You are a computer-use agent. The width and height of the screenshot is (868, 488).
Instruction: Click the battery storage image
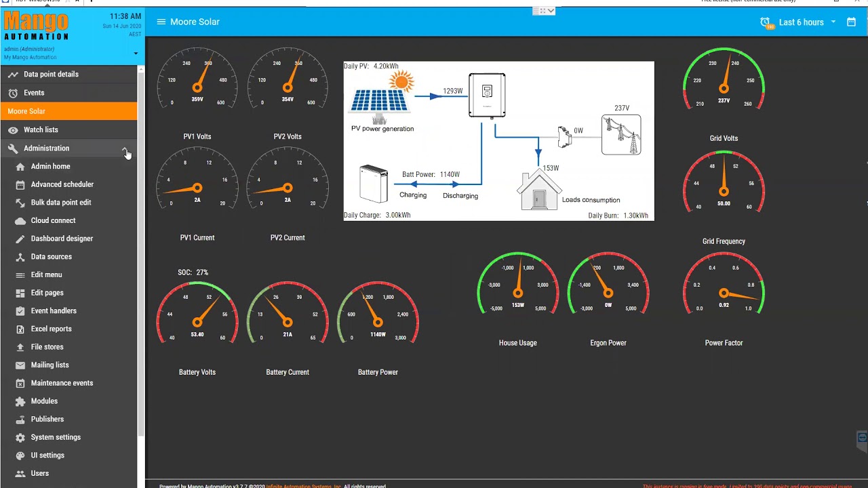[374, 184]
